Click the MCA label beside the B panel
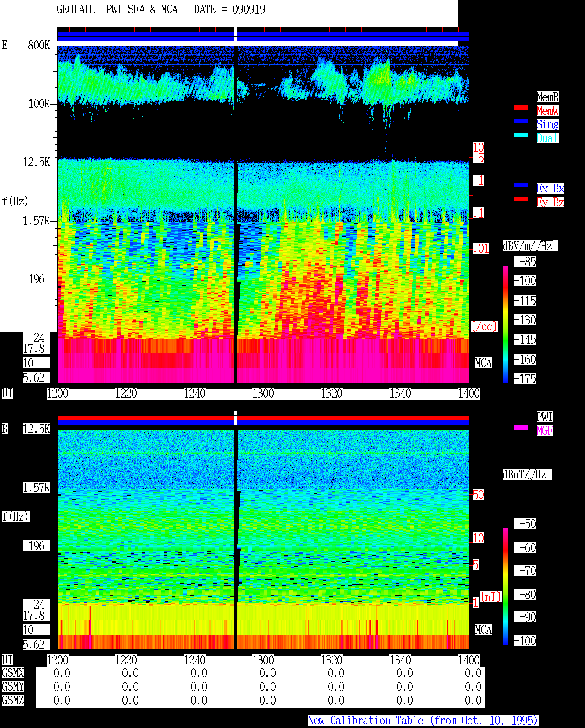This screenshot has width=585, height=728. click(x=484, y=630)
